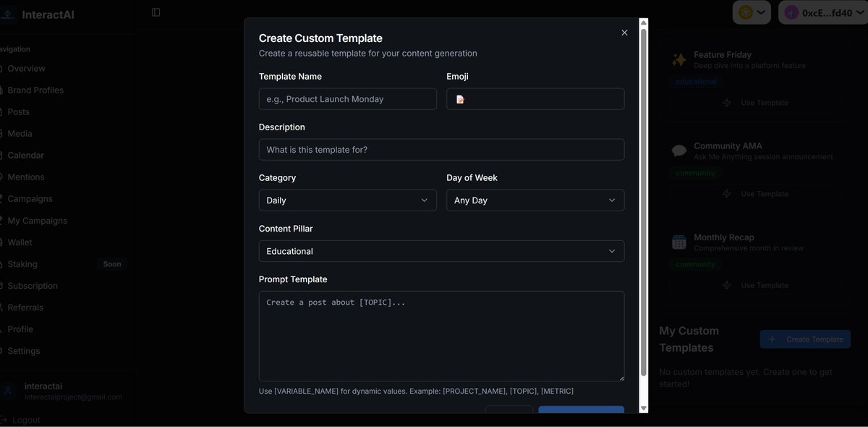
Task: Focus the Template Name input field
Action: [348, 99]
